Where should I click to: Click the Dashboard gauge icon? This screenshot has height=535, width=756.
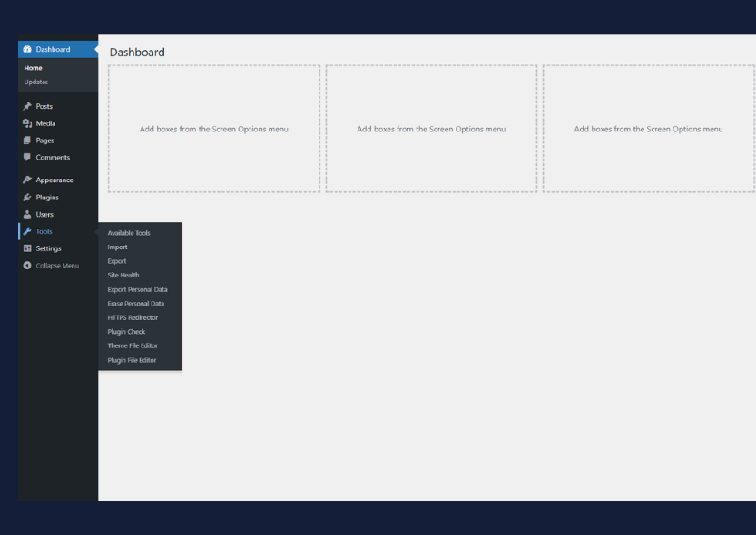(x=27, y=49)
